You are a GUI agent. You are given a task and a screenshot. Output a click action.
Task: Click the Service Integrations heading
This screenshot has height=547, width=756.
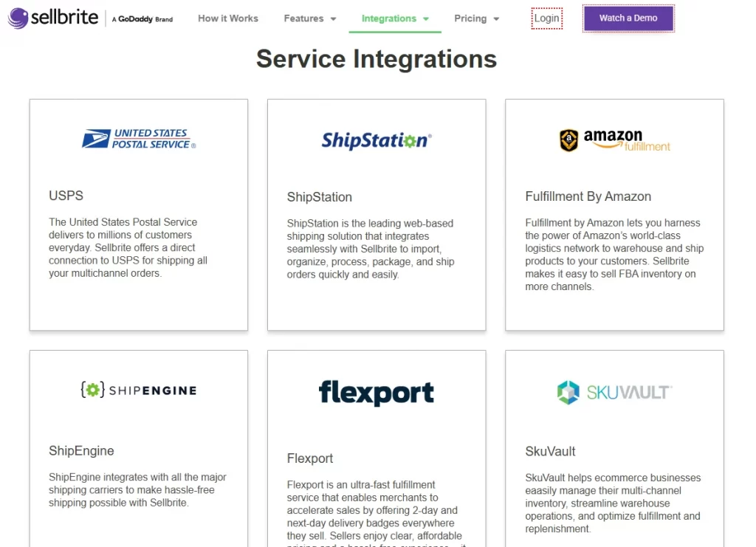(377, 59)
